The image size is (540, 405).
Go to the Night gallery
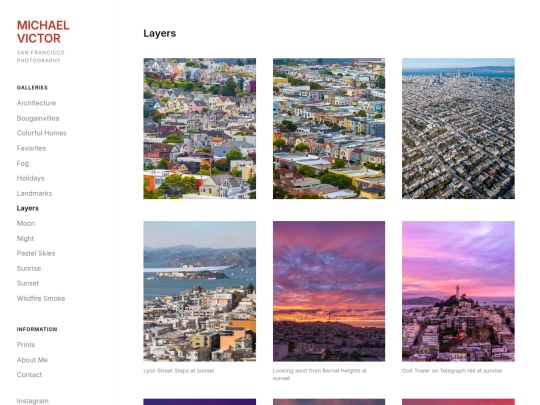[x=25, y=238]
